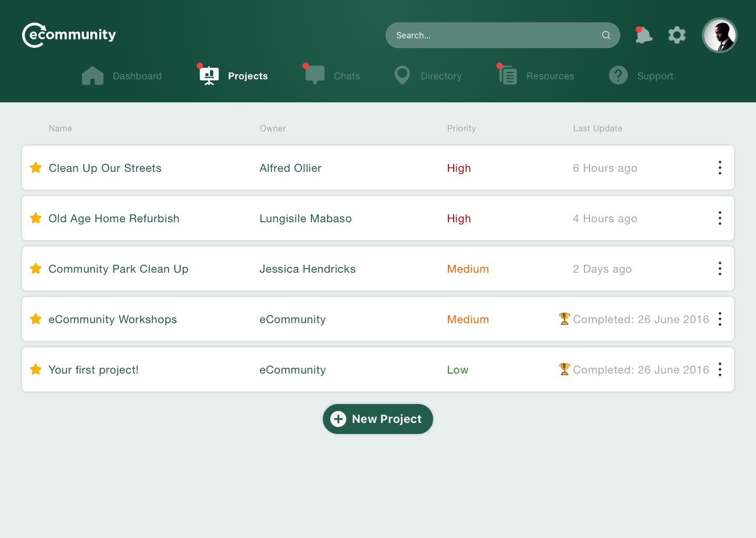The width and height of the screenshot is (756, 538).
Task: Click the search magnifier icon
Action: pos(606,35)
